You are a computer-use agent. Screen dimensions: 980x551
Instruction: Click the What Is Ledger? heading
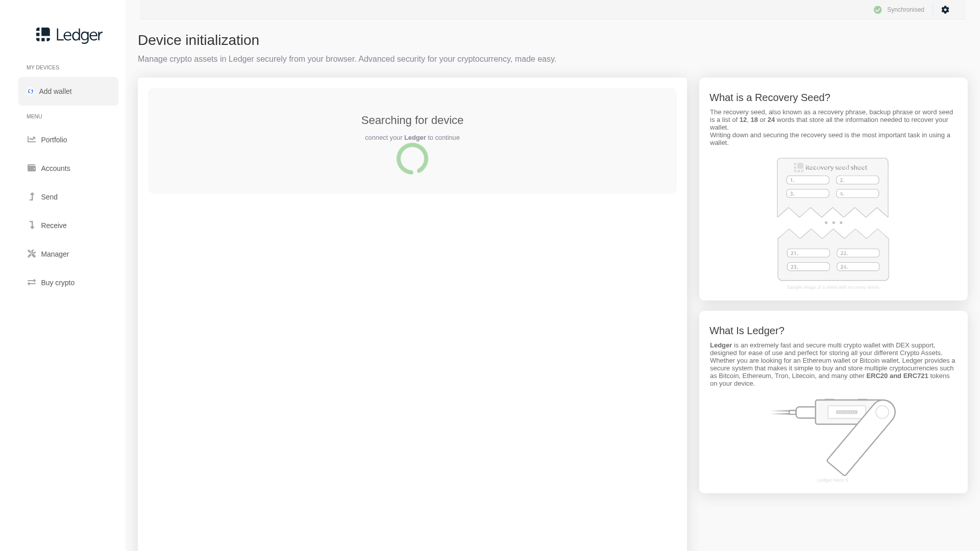click(747, 331)
